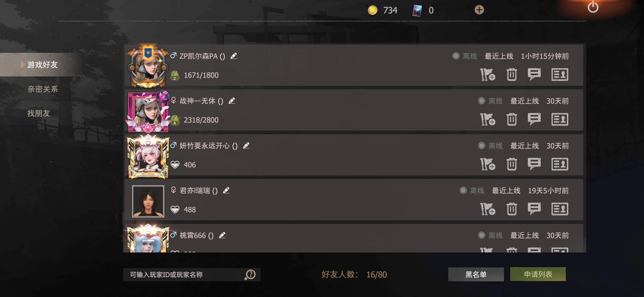Open the search help question-mark icon

(x=250, y=274)
